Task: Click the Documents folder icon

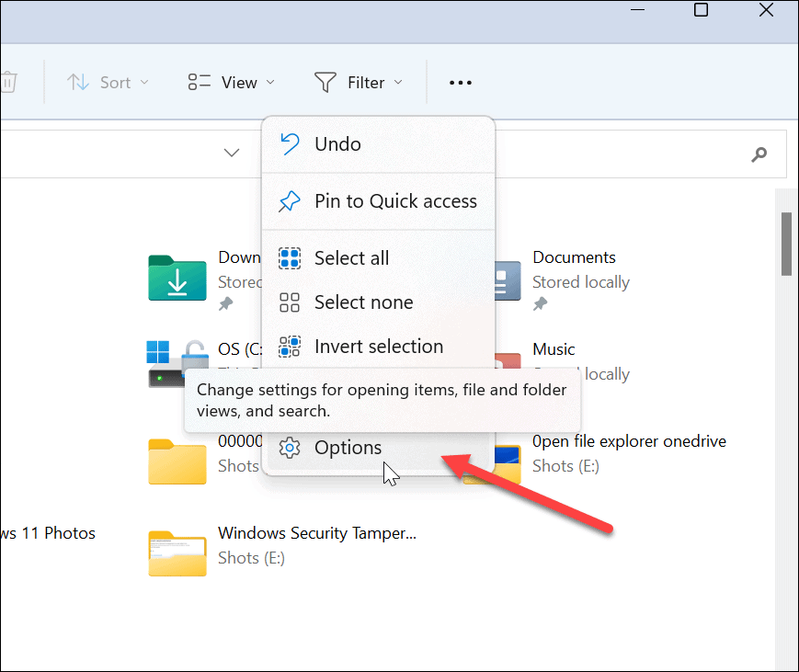Action: click(x=508, y=280)
